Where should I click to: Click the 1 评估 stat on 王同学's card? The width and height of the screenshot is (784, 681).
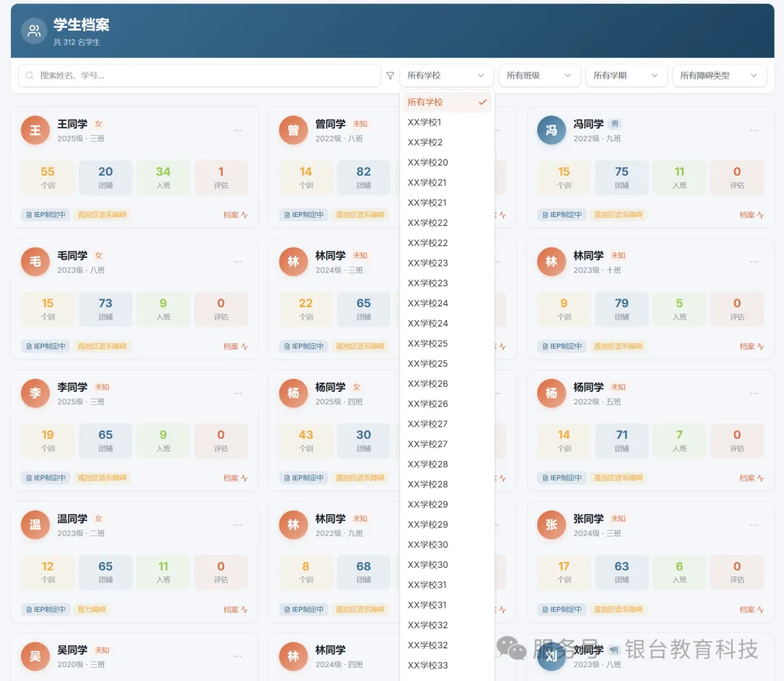pyautogui.click(x=221, y=177)
